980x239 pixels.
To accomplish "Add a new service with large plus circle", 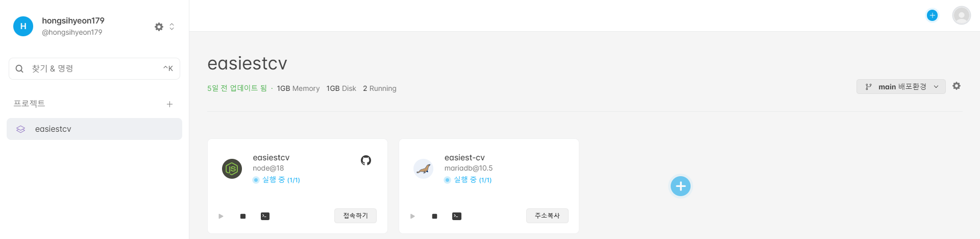I will (x=680, y=186).
